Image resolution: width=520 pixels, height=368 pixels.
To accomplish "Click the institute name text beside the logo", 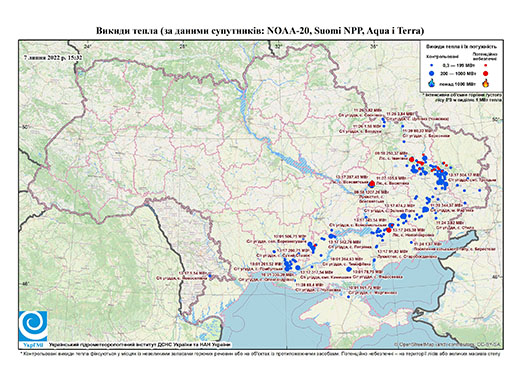I will 140,344.
